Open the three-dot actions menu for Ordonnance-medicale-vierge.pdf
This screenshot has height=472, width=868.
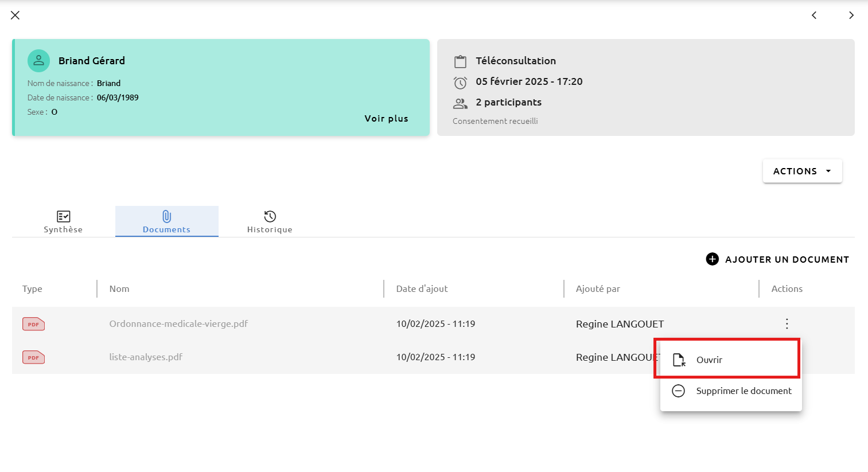[x=787, y=323]
